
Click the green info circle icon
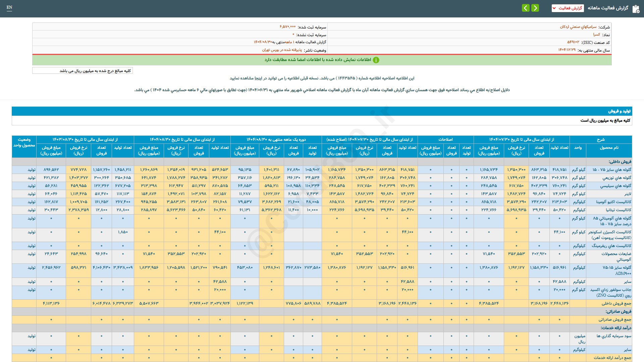click(x=376, y=60)
